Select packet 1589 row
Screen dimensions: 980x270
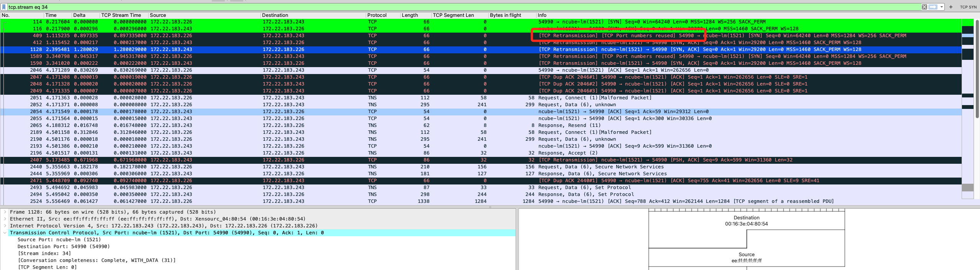[481, 56]
